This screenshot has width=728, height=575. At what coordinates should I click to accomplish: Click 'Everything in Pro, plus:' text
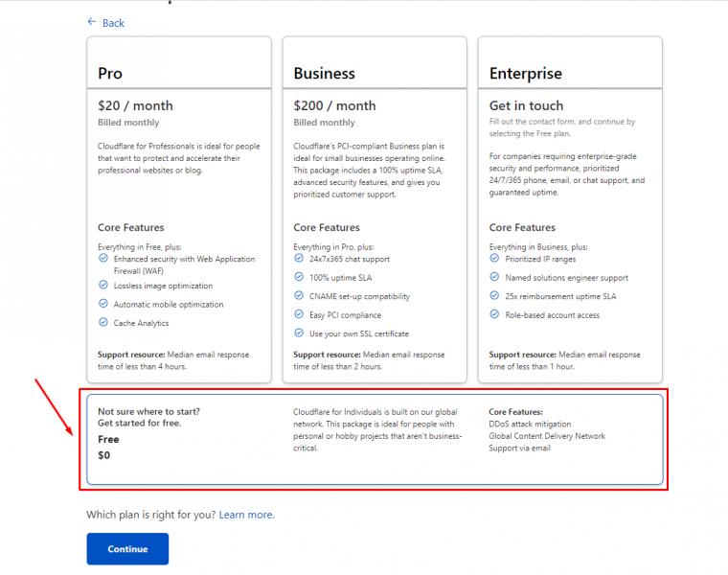pyautogui.click(x=333, y=247)
